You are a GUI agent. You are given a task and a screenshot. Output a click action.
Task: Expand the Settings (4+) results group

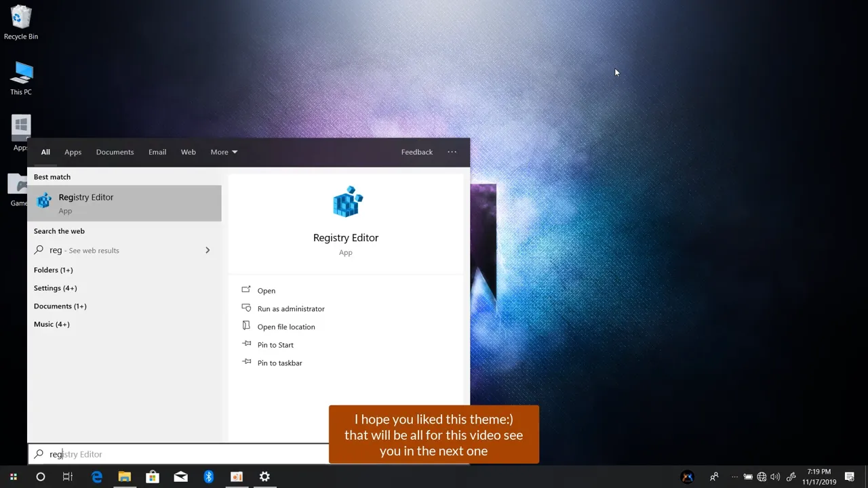tap(56, 288)
